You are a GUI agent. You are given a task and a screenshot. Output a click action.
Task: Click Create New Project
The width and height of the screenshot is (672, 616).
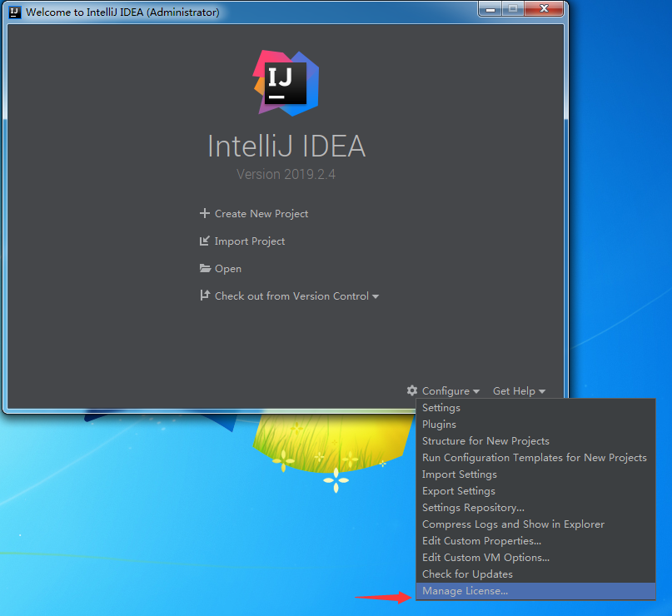coord(261,213)
